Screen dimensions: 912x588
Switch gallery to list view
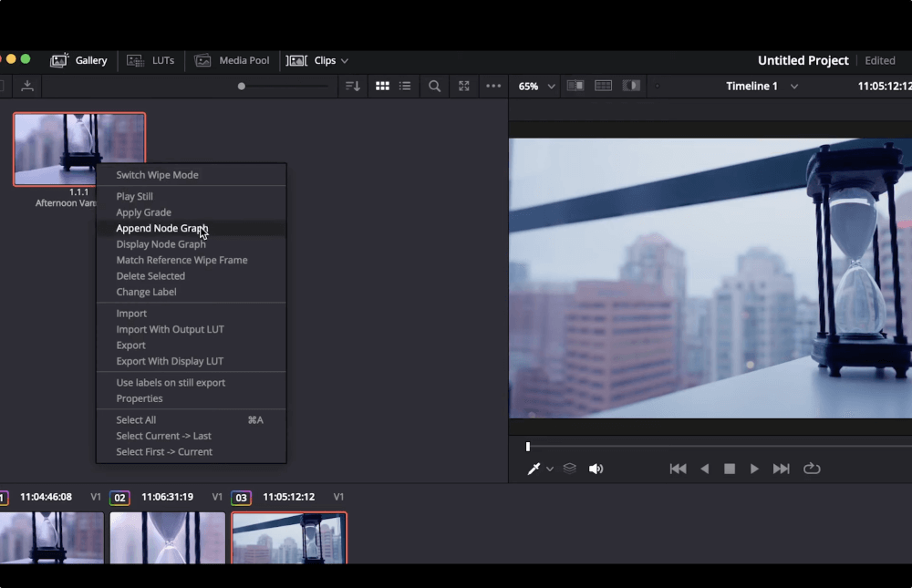[405, 86]
